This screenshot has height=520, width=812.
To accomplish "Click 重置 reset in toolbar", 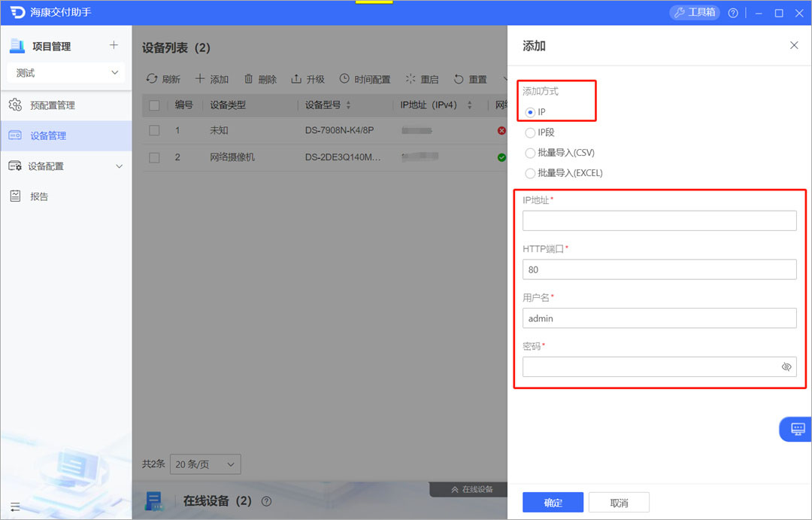I will [x=470, y=79].
